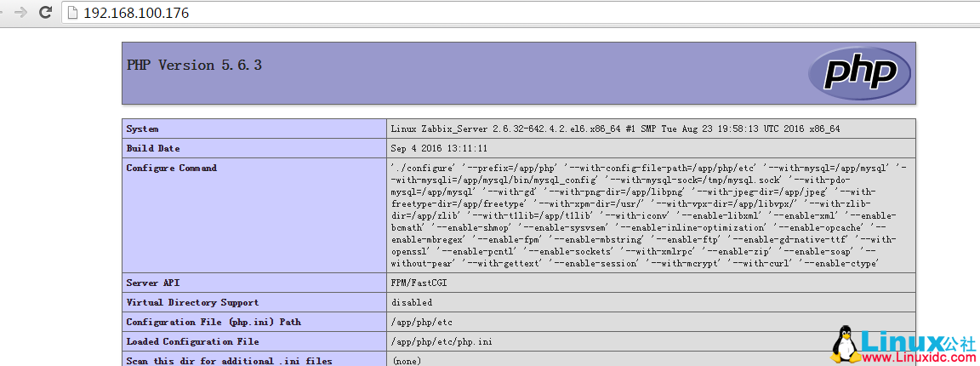980x366 pixels.
Task: Click the 'System' row label
Action: point(142,129)
